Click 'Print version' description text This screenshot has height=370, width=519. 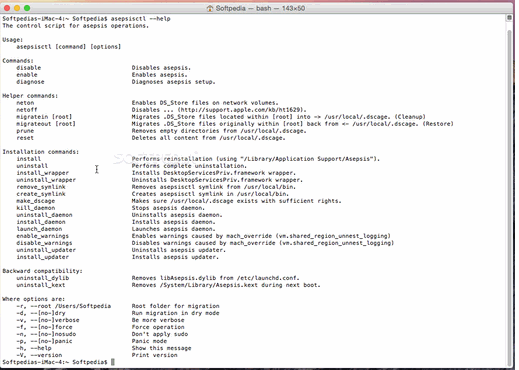click(154, 355)
